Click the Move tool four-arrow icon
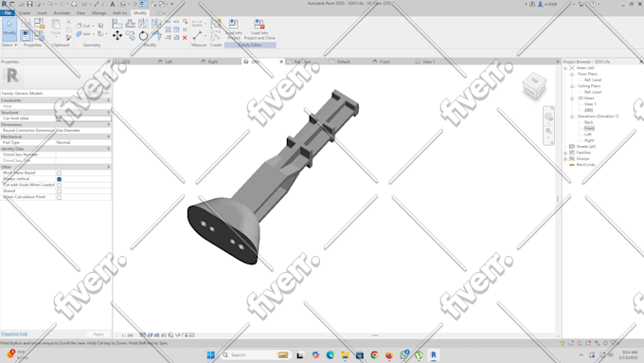This screenshot has width=644, height=363. (x=117, y=36)
